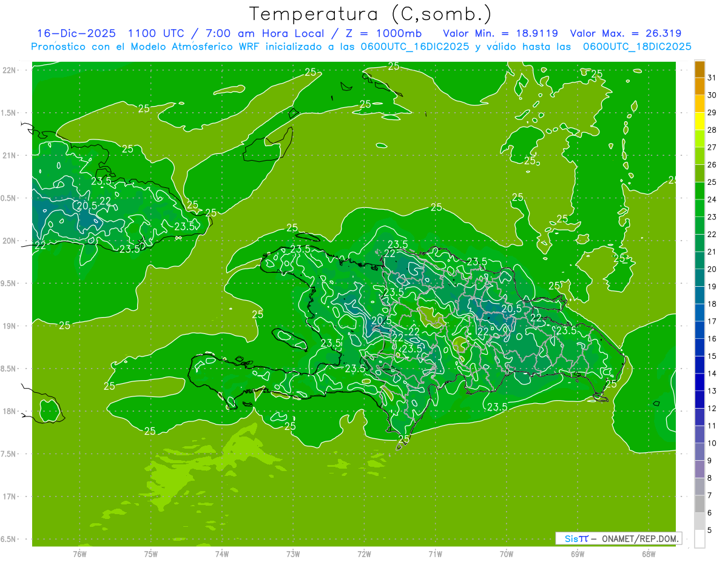The width and height of the screenshot is (728, 562).
Task: Click the '24' color scale label
Action: [712, 199]
